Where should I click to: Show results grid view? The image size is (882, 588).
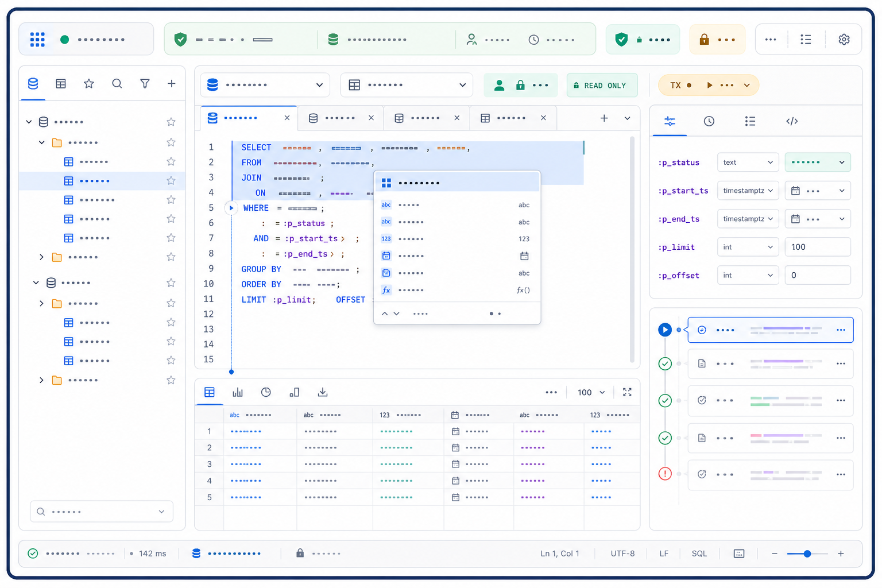point(210,392)
